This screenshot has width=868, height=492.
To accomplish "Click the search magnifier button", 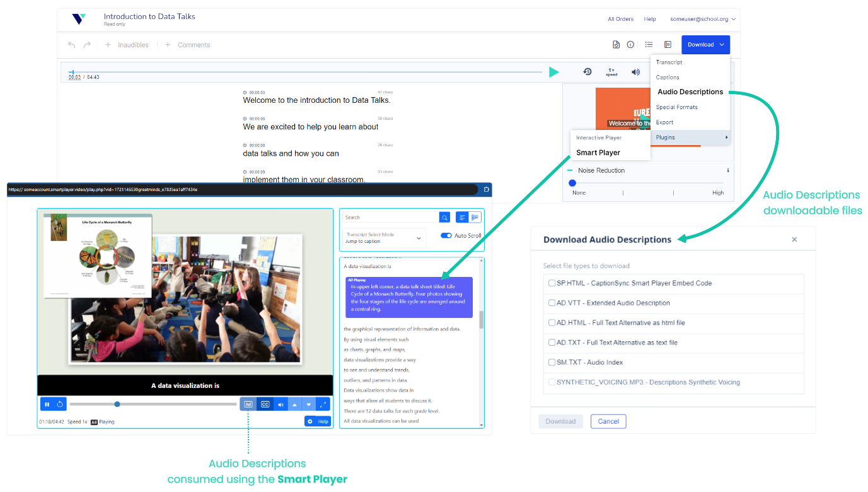I will click(444, 217).
